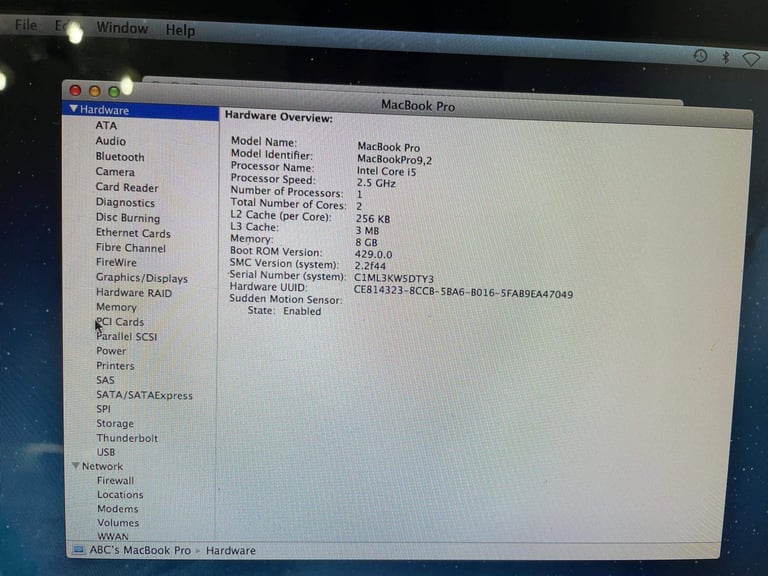The image size is (768, 576).
Task: Select Thunderbolt in the sidebar
Action: 127,438
